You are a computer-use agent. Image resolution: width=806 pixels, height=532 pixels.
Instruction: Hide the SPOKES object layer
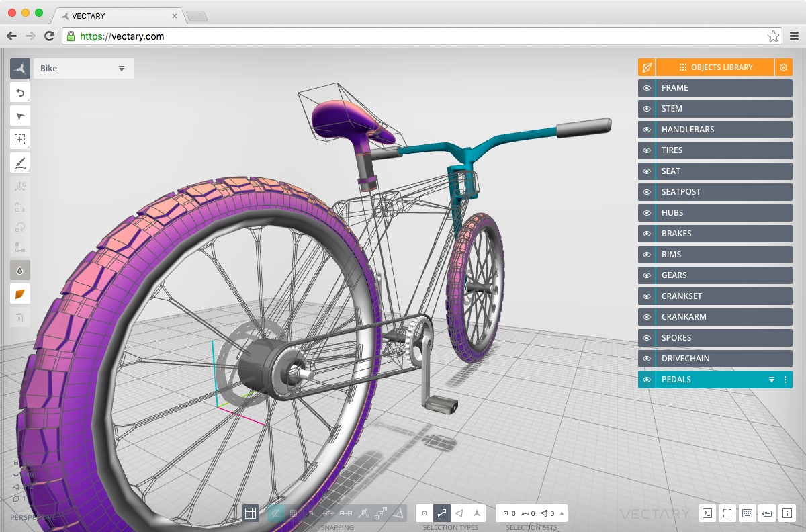point(647,338)
